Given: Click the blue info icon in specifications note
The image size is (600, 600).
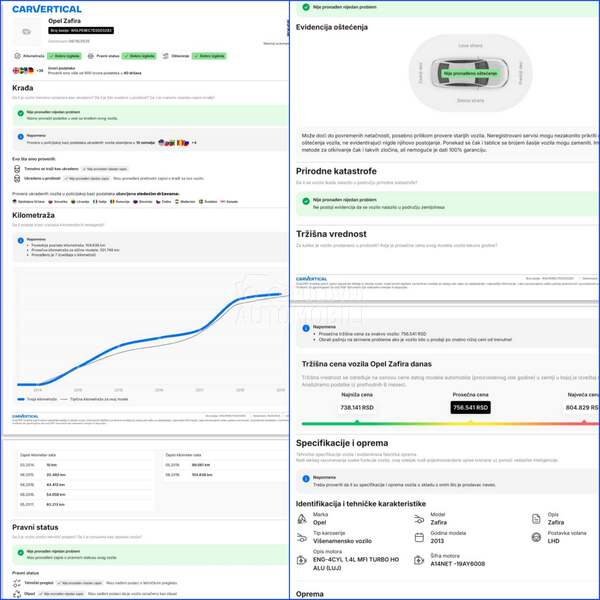Looking at the screenshot, I should [306, 479].
